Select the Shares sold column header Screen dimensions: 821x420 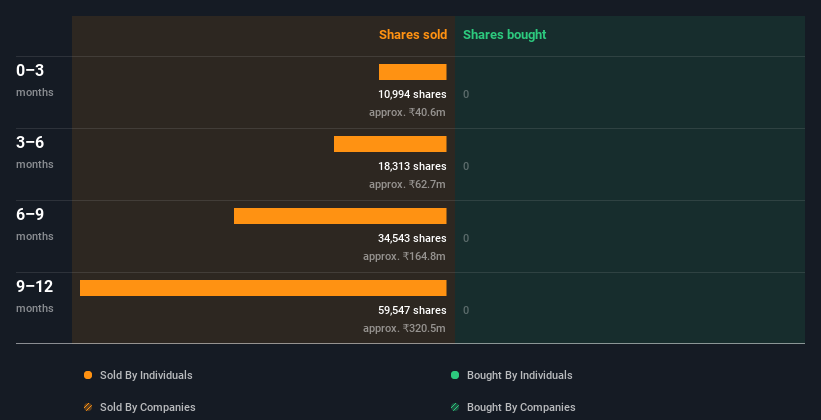click(x=412, y=35)
